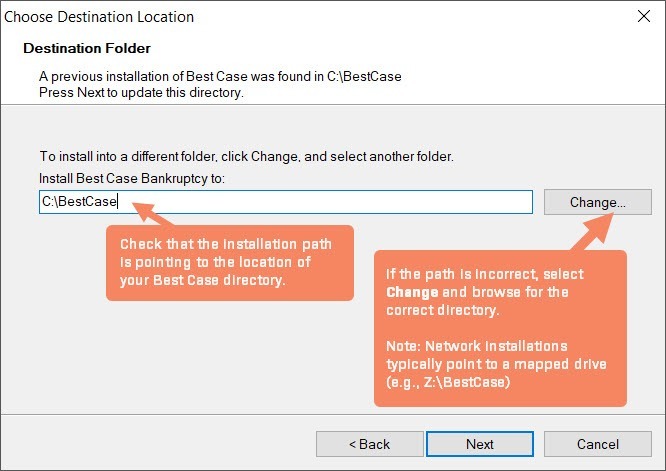
Task: Go back with the < Back button
Action: coord(369,444)
